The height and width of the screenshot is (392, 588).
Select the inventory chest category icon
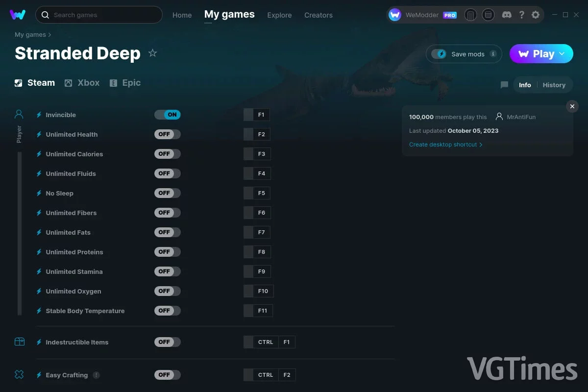pos(19,342)
